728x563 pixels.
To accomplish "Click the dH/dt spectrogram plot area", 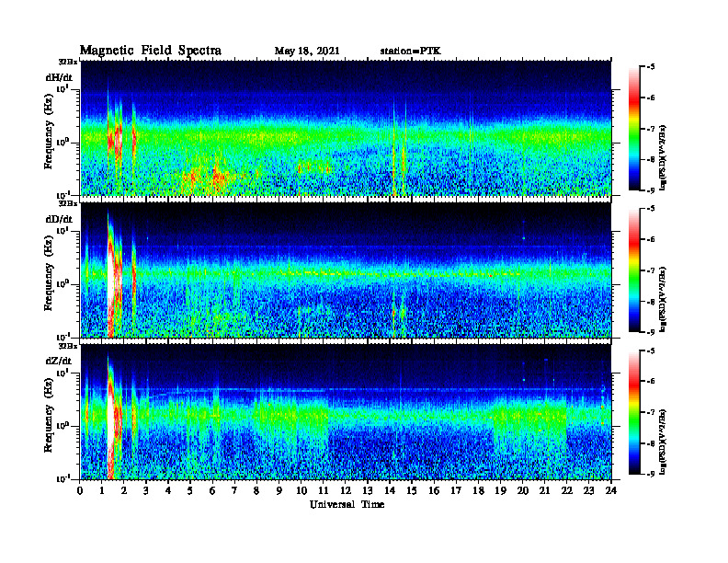I will pos(346,128).
